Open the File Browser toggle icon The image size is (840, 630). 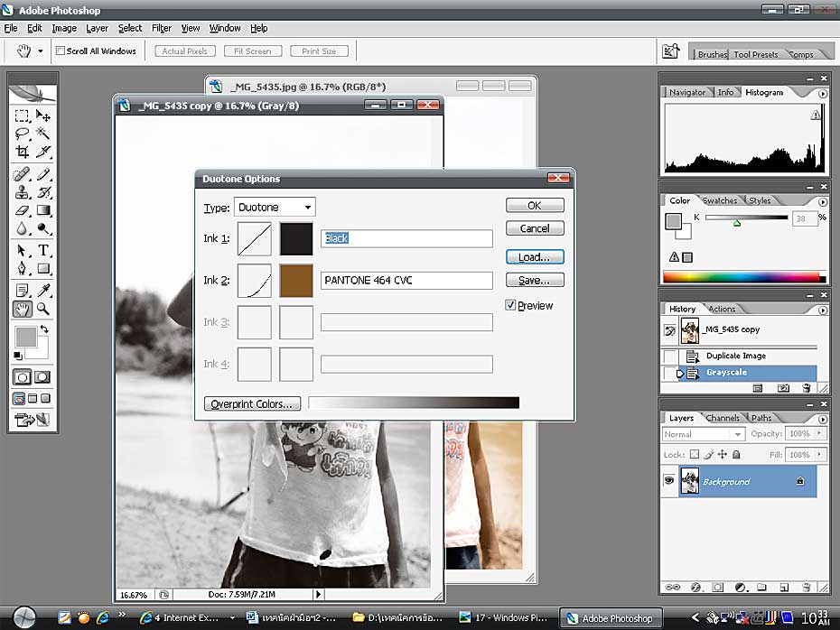click(x=671, y=51)
